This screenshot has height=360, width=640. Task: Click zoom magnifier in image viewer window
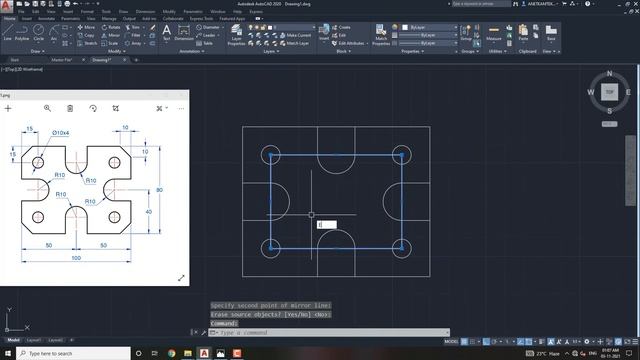pos(47,108)
